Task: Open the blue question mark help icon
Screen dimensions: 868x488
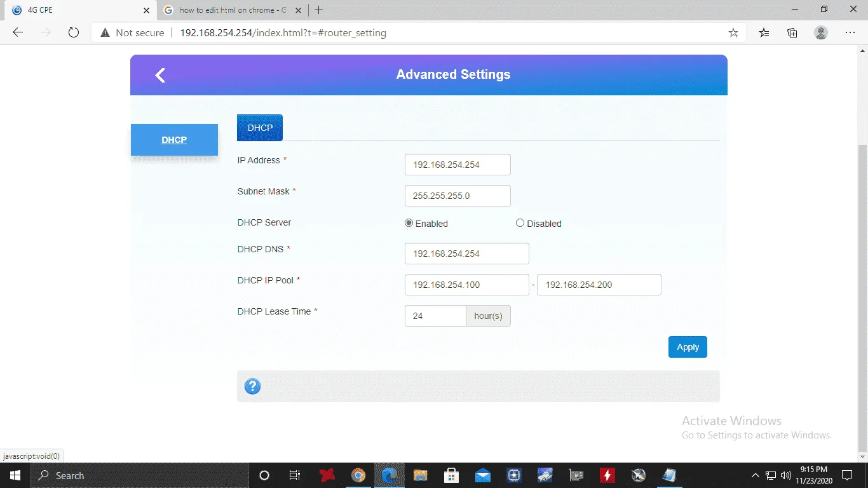Action: click(x=252, y=386)
